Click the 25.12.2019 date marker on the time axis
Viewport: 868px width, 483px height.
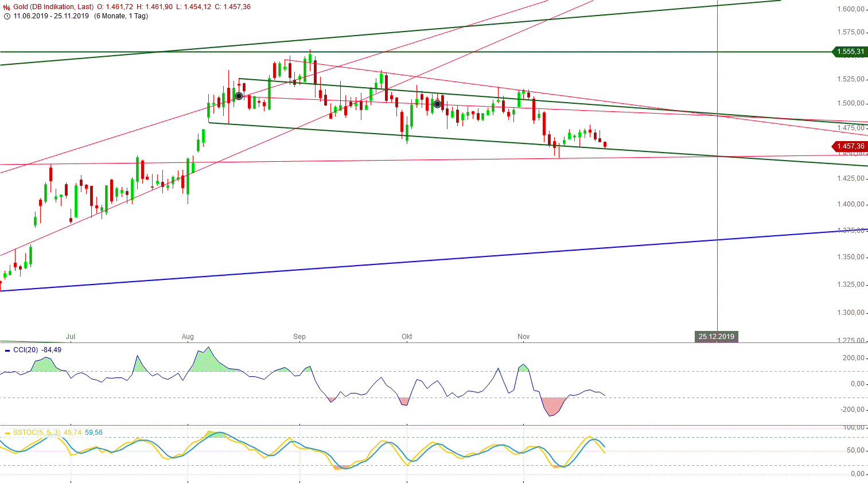[x=717, y=337]
